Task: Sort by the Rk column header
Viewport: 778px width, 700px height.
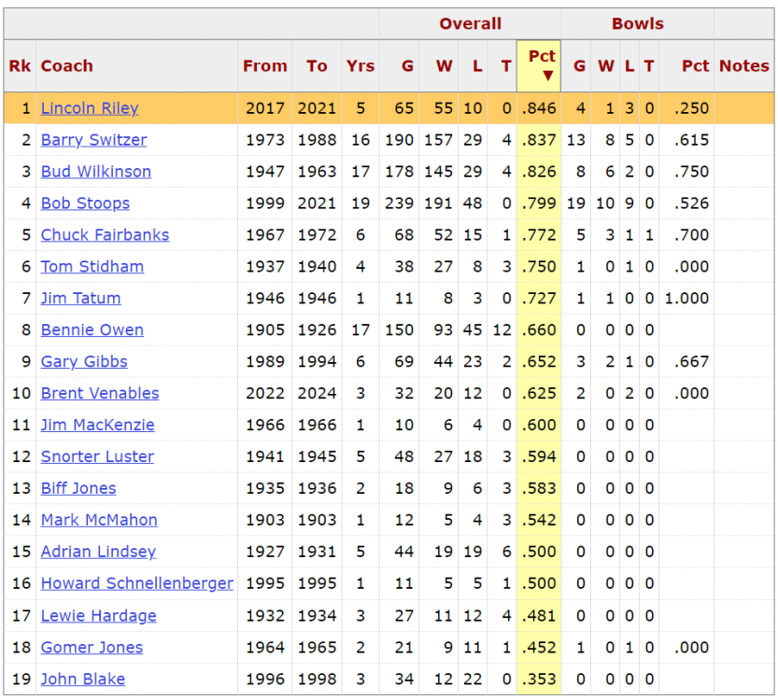Action: (x=19, y=66)
